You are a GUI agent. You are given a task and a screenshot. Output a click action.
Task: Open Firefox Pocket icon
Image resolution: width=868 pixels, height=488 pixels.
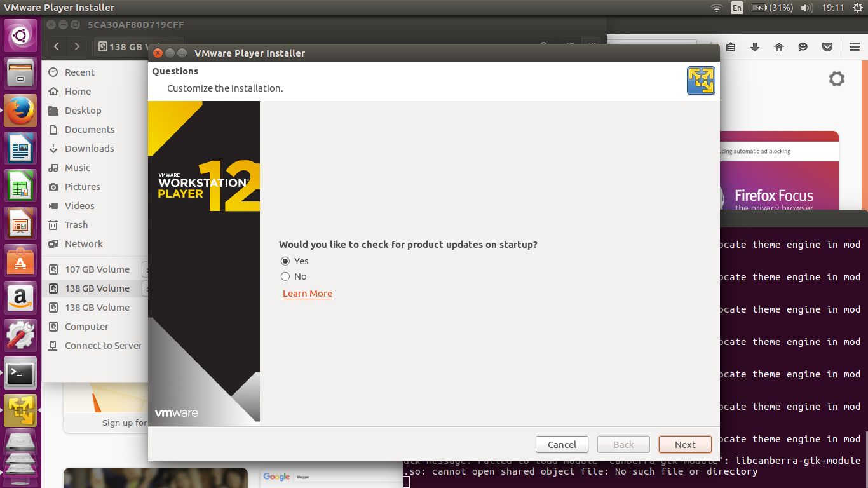click(x=827, y=47)
